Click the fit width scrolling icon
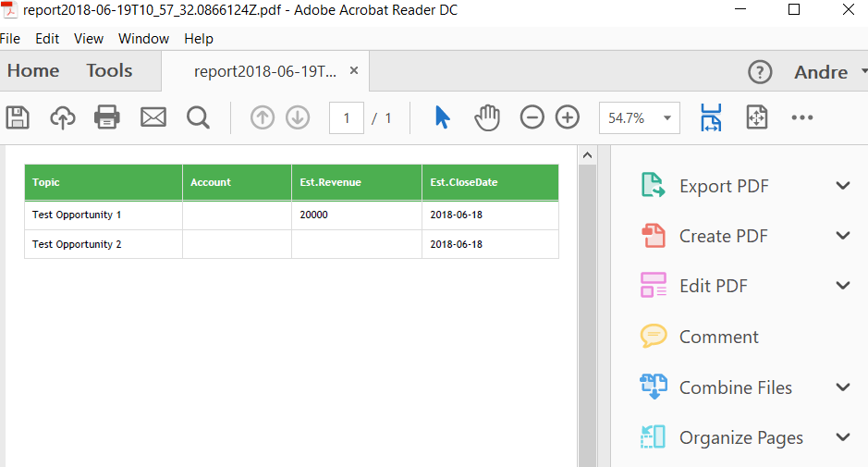 [x=711, y=117]
